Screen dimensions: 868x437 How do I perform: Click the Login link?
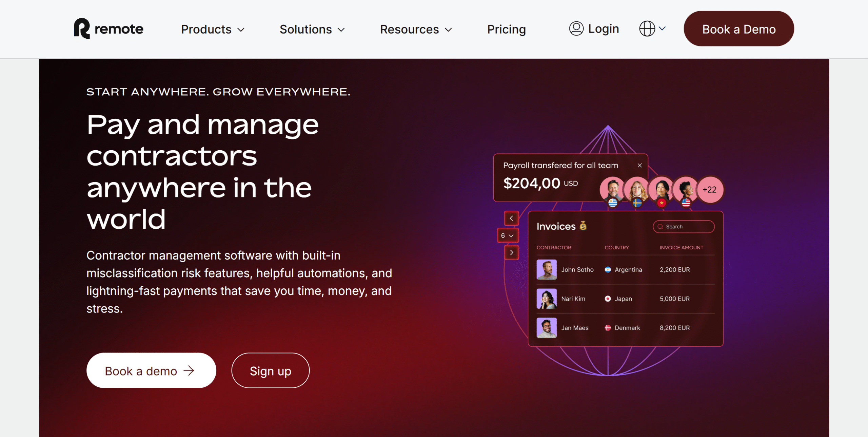(603, 28)
